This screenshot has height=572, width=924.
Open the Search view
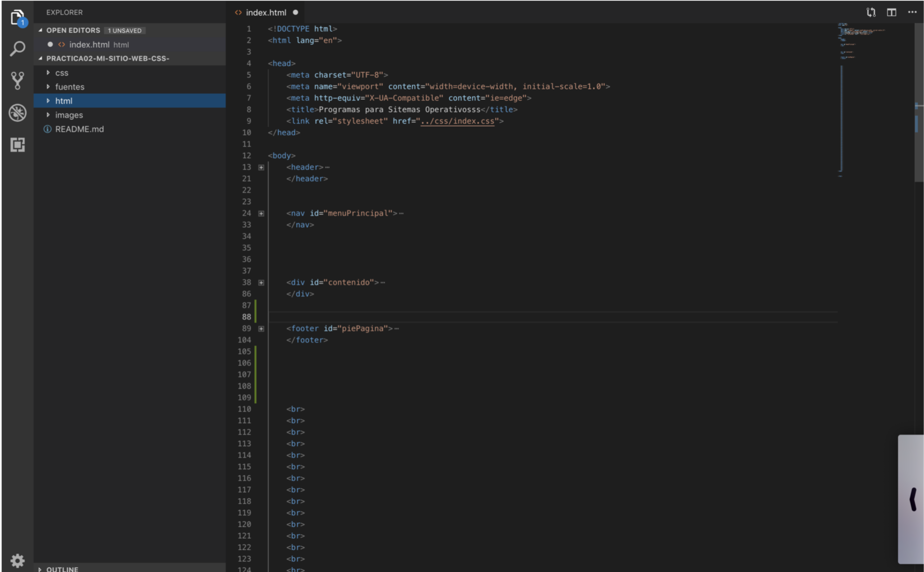click(x=18, y=48)
